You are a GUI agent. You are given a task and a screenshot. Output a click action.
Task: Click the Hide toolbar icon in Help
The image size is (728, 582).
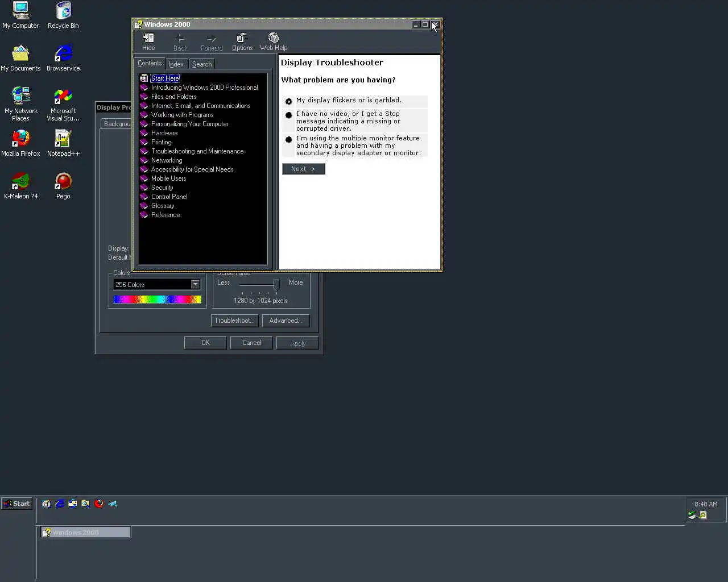(x=148, y=42)
